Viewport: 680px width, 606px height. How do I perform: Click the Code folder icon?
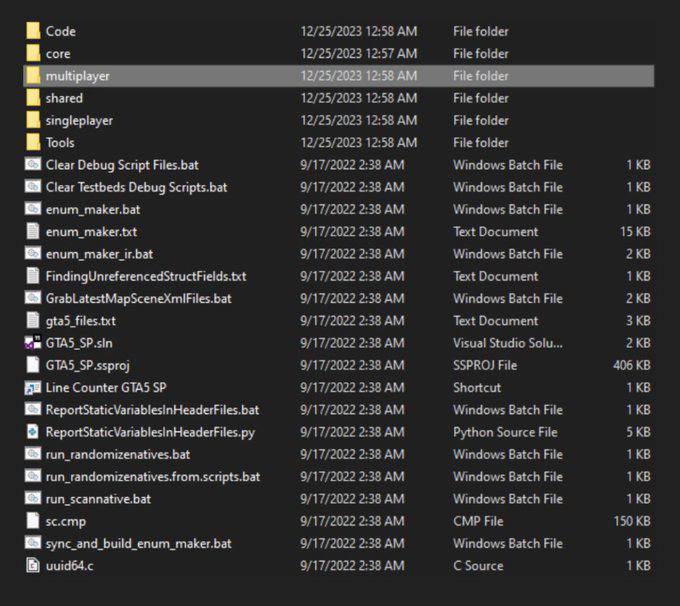[33, 31]
